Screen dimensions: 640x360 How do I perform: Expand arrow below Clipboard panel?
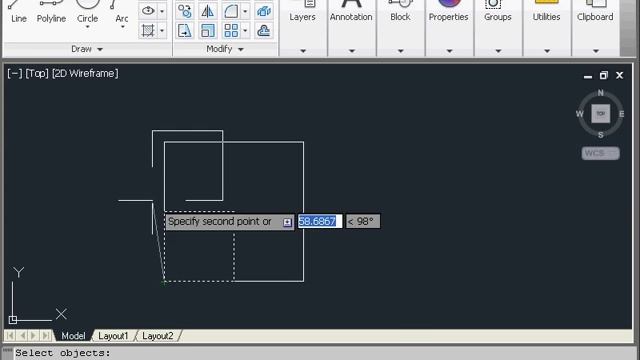coord(596,51)
